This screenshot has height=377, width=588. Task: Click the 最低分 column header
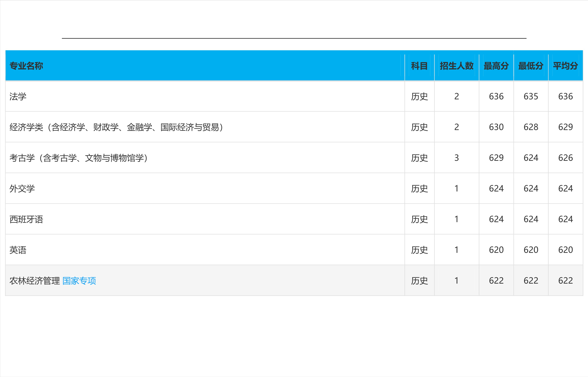pos(531,66)
